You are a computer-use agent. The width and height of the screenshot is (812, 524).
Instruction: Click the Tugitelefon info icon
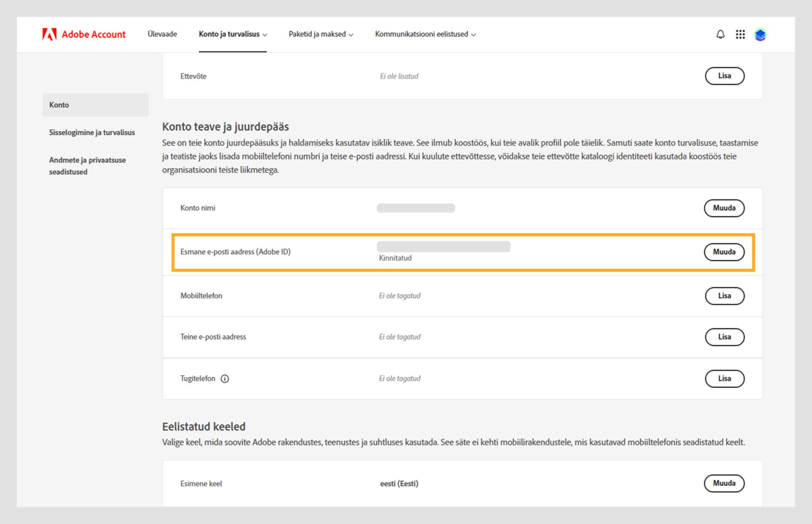[x=225, y=379]
